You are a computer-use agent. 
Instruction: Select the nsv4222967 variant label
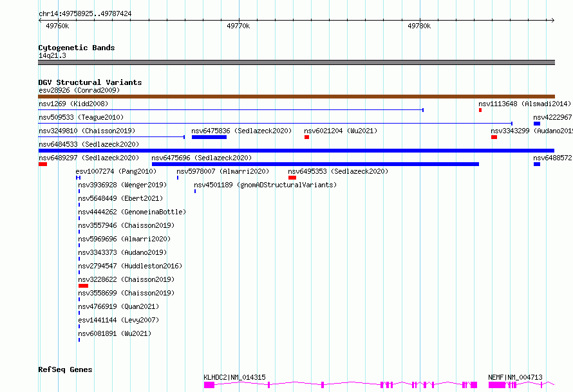pos(553,117)
